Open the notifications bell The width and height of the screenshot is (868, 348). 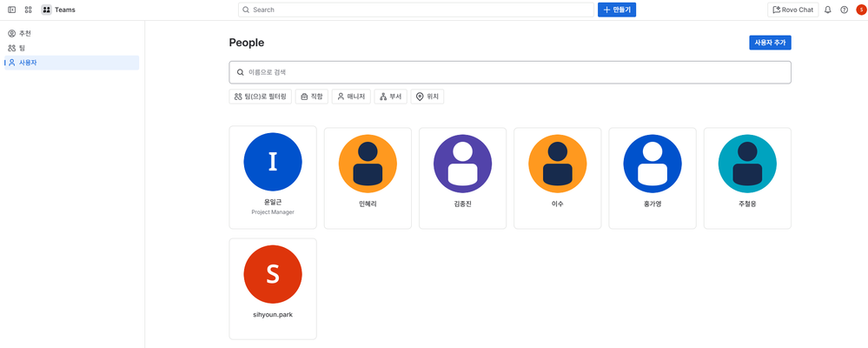click(827, 10)
